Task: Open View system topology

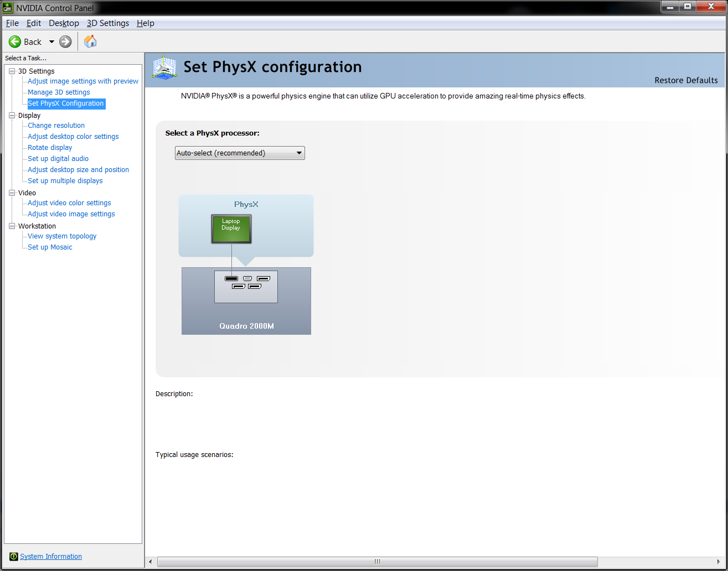Action: 62,236
